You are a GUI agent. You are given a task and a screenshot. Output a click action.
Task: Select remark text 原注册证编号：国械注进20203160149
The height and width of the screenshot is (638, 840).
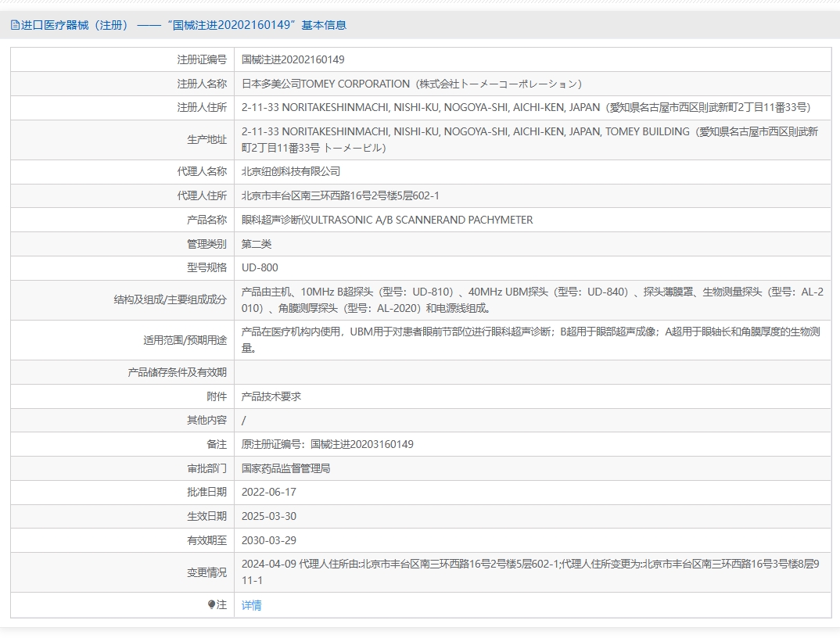click(x=328, y=445)
